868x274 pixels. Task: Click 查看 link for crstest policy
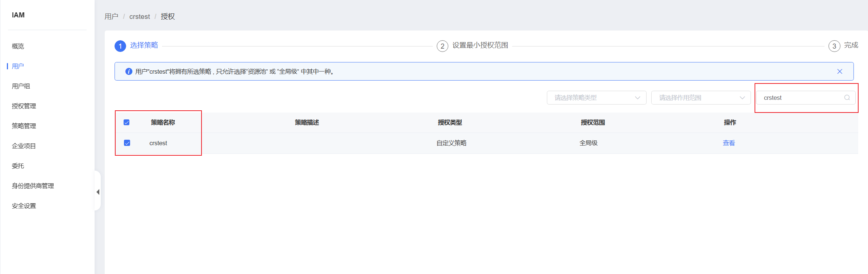click(x=728, y=143)
